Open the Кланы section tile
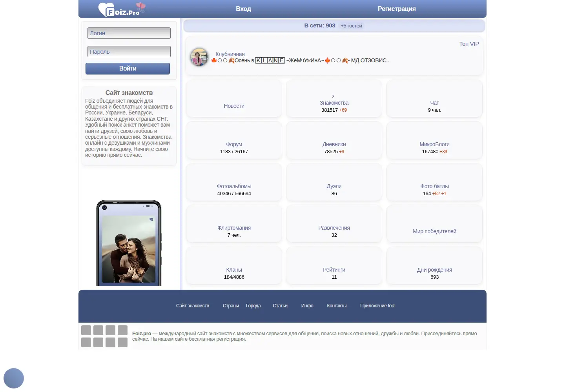Image resolution: width=565 pixels, height=392 pixels. [234, 266]
